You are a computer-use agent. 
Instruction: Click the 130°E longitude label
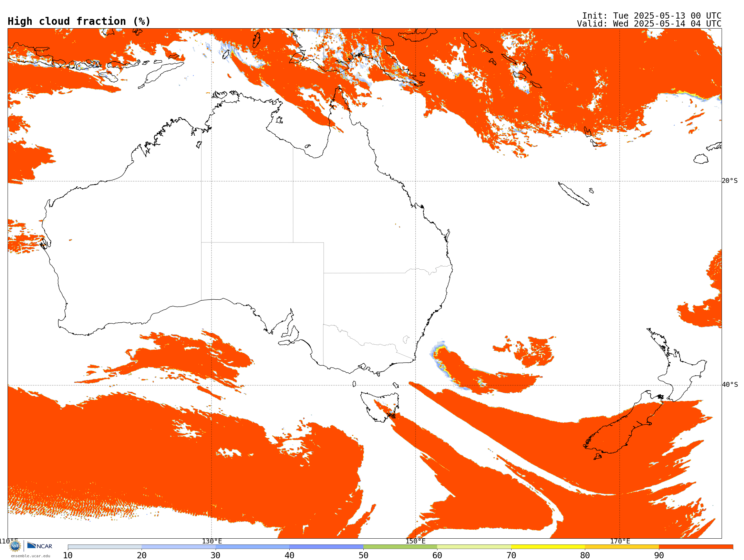212,541
